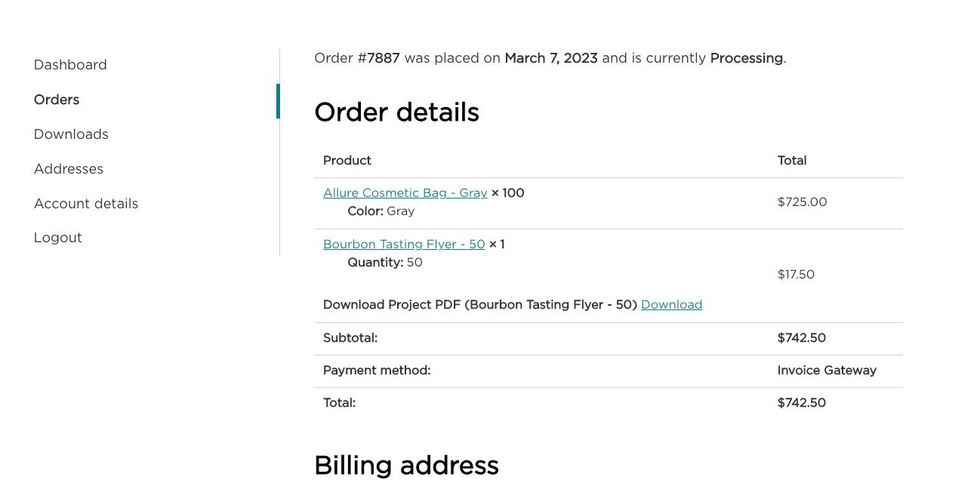Click the Processing status text
Viewport: 980px width, 480px height.
coord(746,58)
